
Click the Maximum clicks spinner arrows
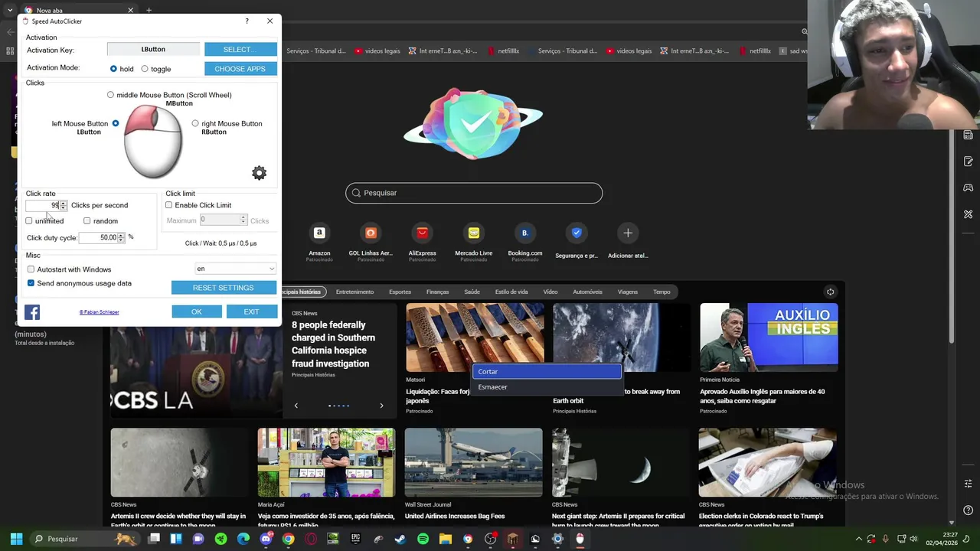[243, 220]
